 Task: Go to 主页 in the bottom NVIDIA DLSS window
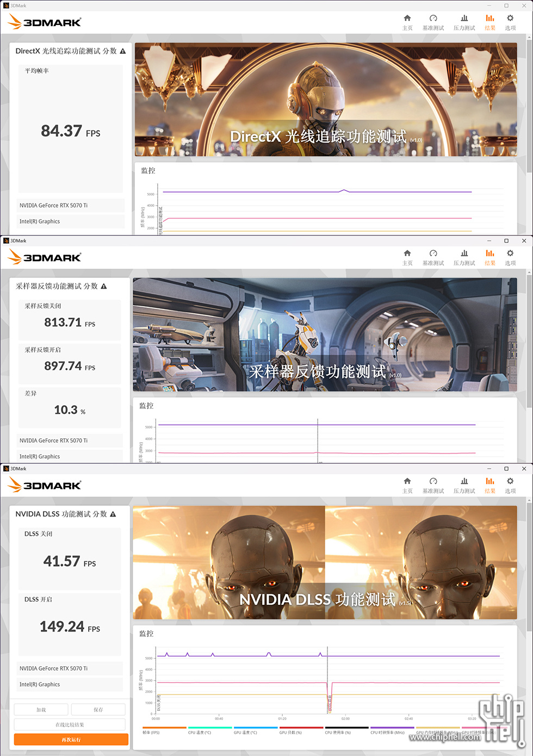coord(407,485)
